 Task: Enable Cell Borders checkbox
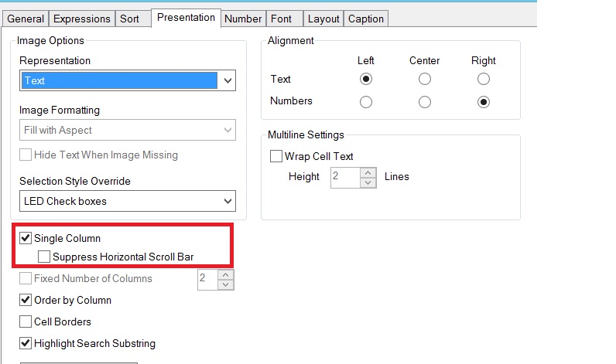tap(26, 321)
